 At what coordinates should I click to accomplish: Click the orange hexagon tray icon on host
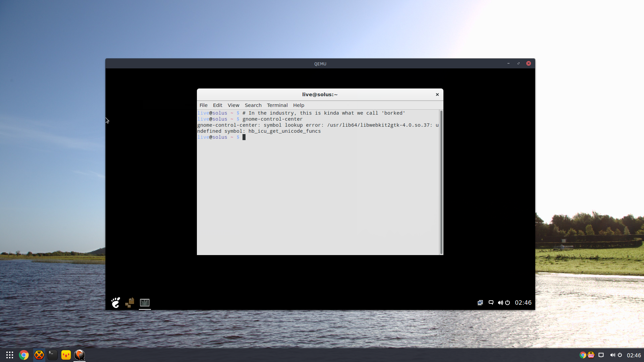591,355
